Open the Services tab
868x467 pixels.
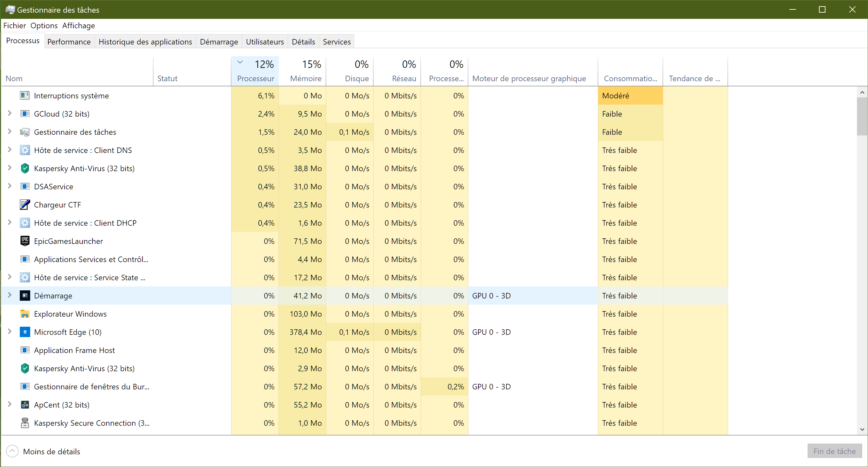tap(337, 42)
